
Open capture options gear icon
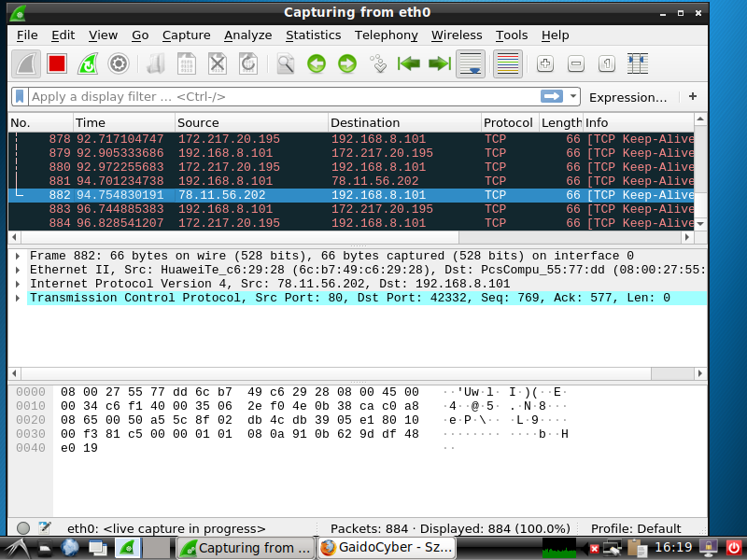tap(119, 63)
